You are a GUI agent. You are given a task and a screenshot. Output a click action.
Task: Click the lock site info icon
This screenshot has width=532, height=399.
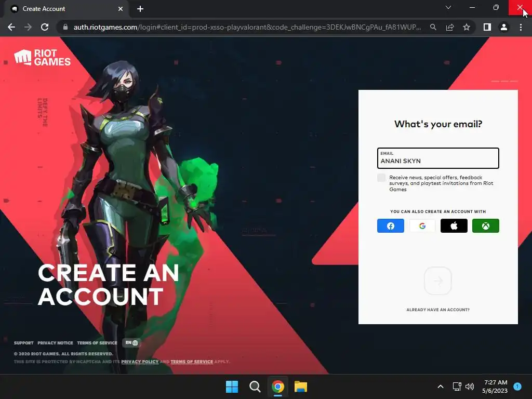pyautogui.click(x=65, y=27)
